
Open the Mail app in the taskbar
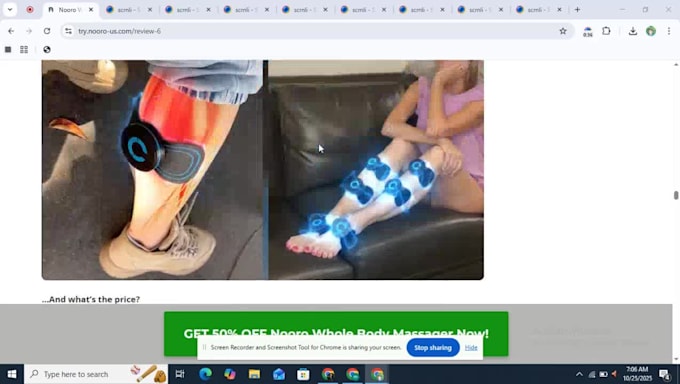tap(279, 374)
